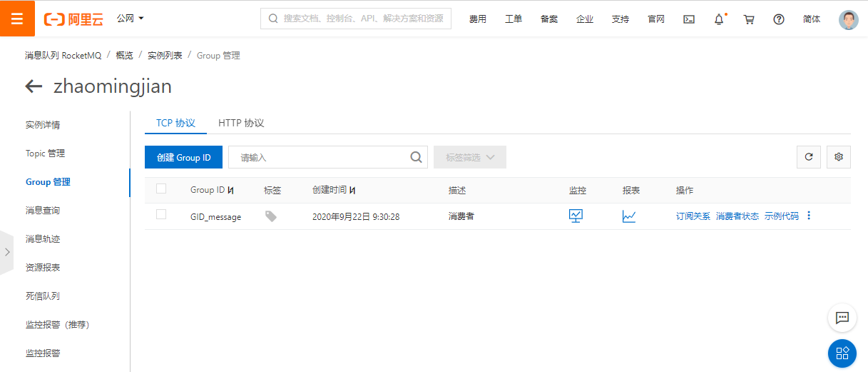This screenshot has height=372, width=868.
Task: Open the notification bell
Action: coord(719,19)
